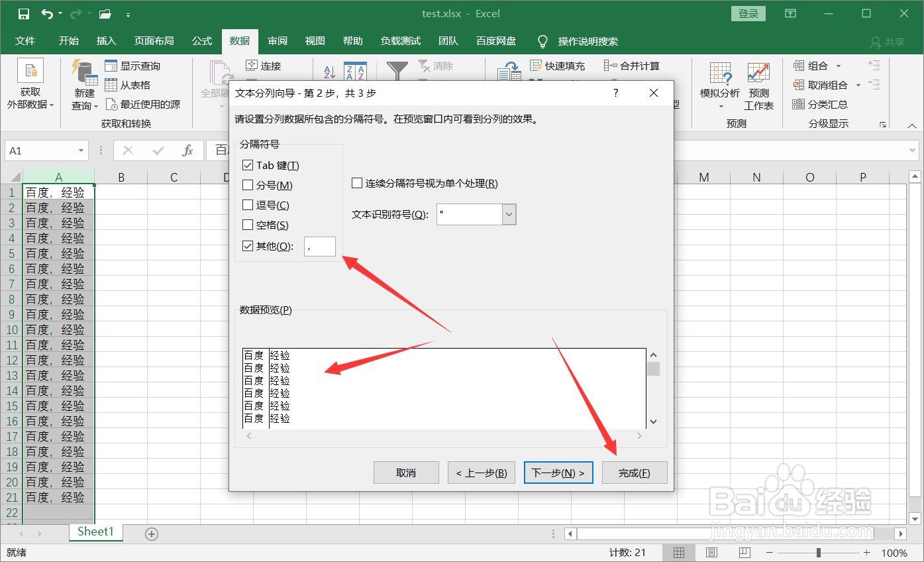Check 连续分隔符视为单个处理 option
Image resolution: width=924 pixels, height=562 pixels.
[356, 183]
